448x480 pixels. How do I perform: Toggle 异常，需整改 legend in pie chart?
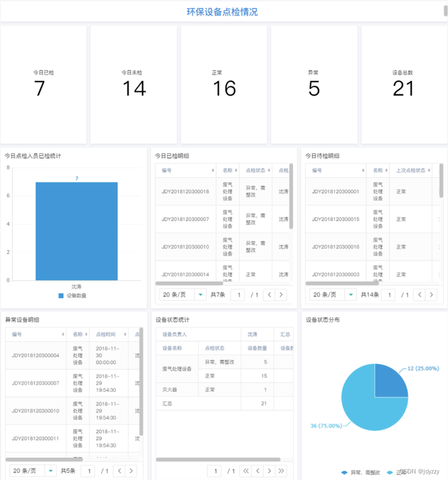click(x=361, y=472)
